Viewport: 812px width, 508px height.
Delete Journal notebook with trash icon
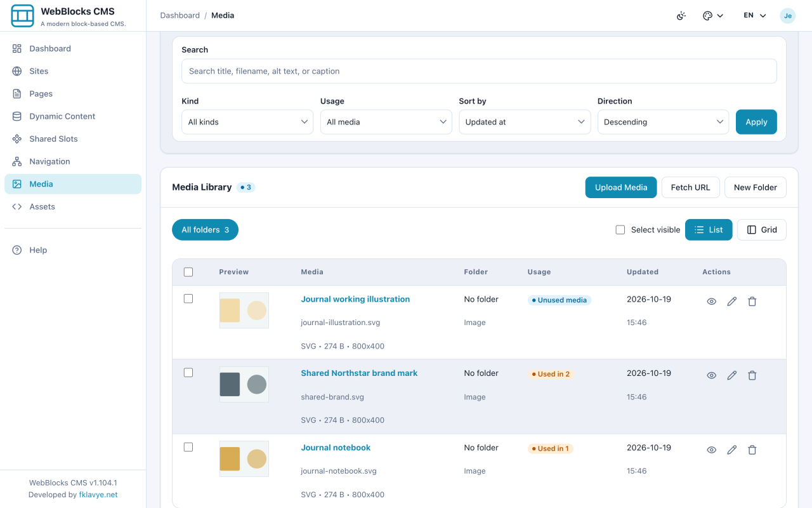coord(752,450)
